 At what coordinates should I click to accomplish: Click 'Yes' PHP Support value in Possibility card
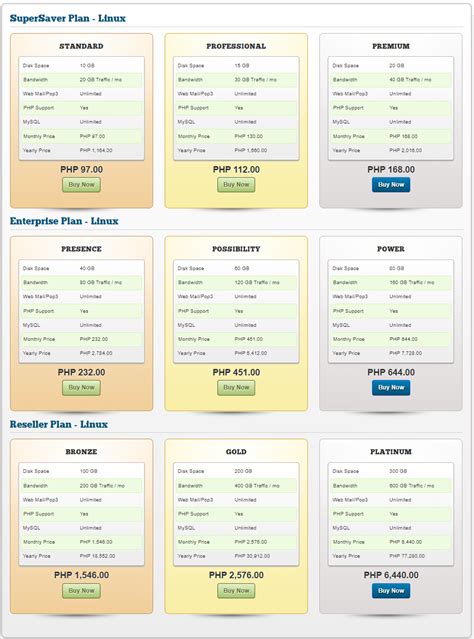coord(239,311)
